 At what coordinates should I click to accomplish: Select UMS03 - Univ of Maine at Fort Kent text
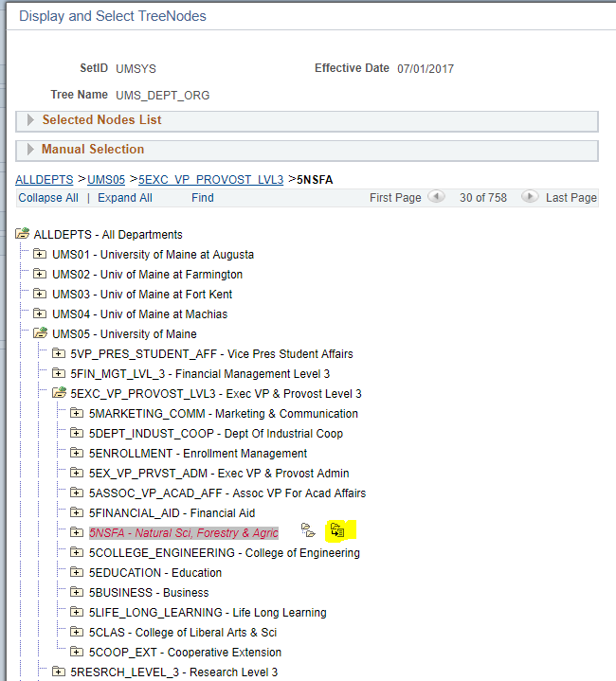[142, 295]
